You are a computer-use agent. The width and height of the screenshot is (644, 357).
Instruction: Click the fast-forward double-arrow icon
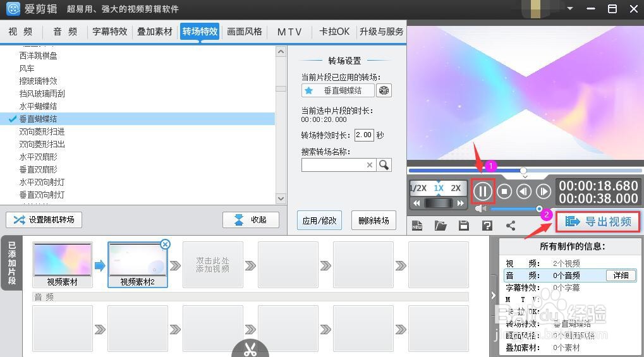coord(461,203)
